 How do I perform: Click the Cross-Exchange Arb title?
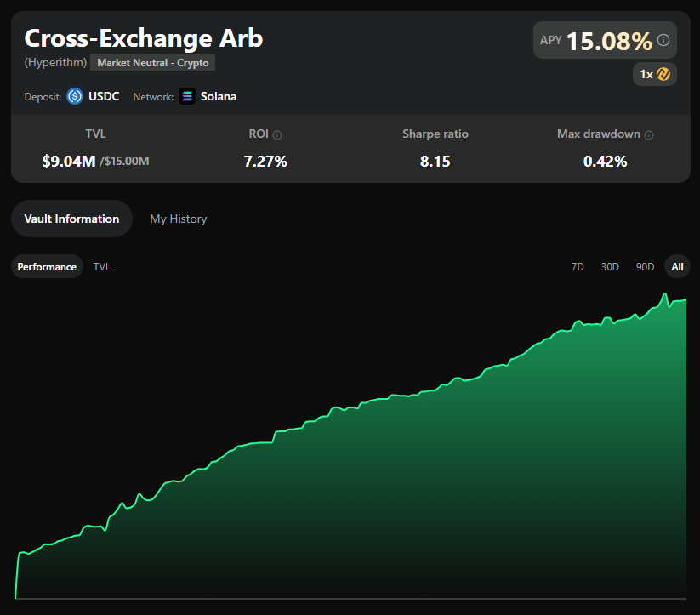pyautogui.click(x=143, y=38)
